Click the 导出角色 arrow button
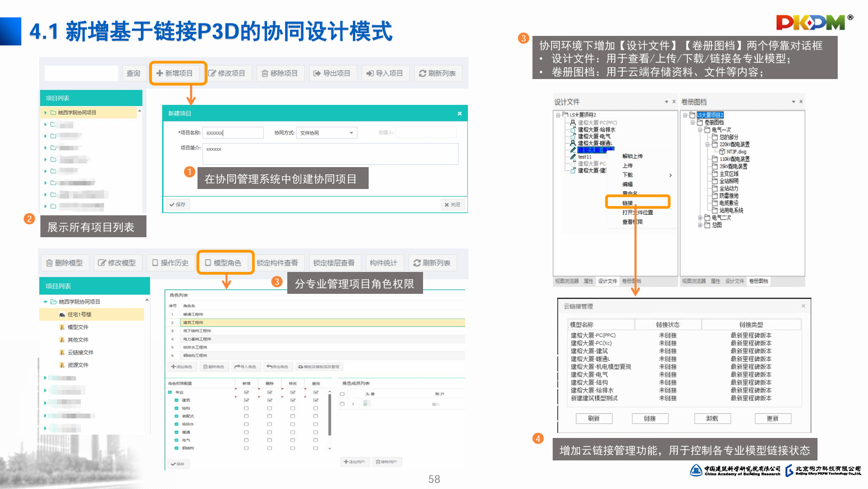The height and width of the screenshot is (489, 868). (277, 367)
